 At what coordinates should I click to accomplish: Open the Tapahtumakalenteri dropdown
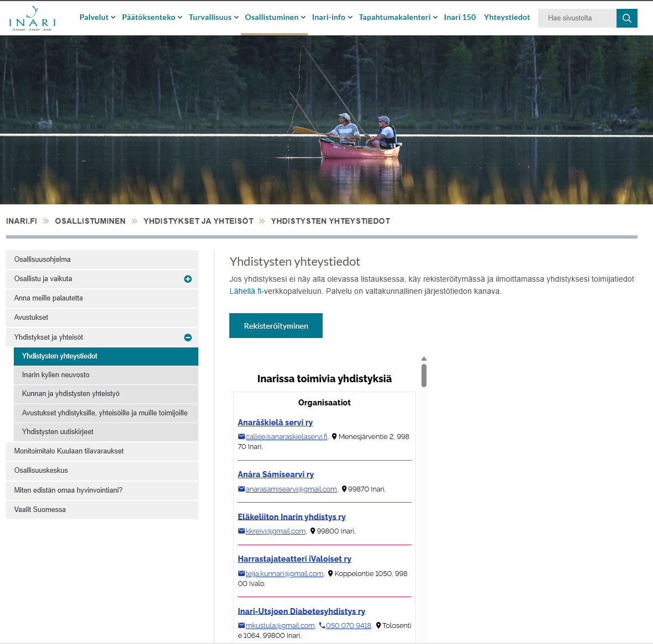coord(398,18)
